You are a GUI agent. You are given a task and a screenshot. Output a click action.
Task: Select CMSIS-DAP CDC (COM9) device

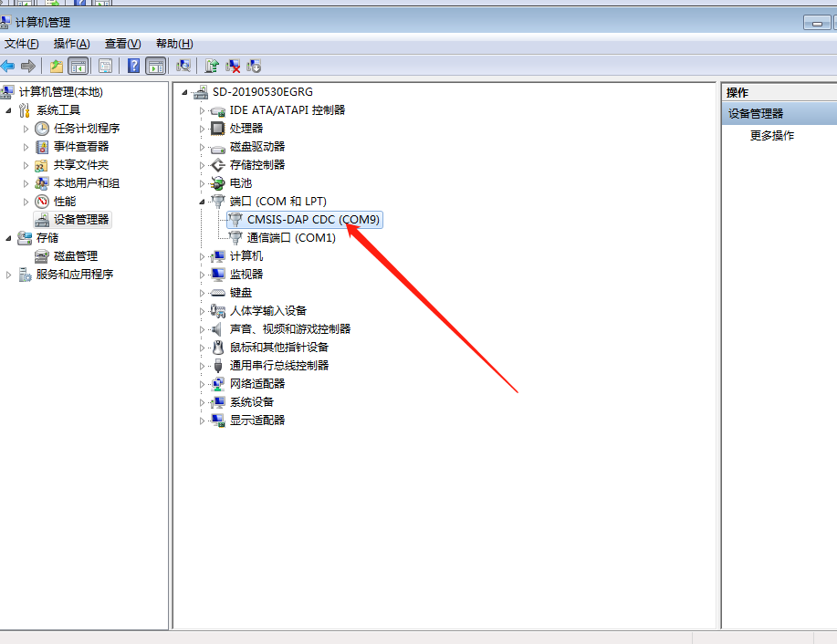(x=313, y=220)
